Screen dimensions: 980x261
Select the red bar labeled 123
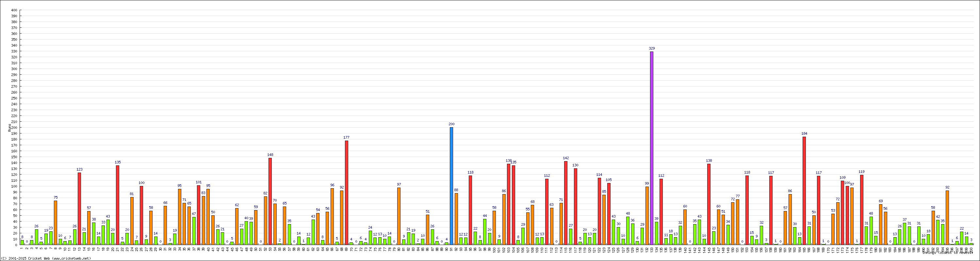pos(79,208)
